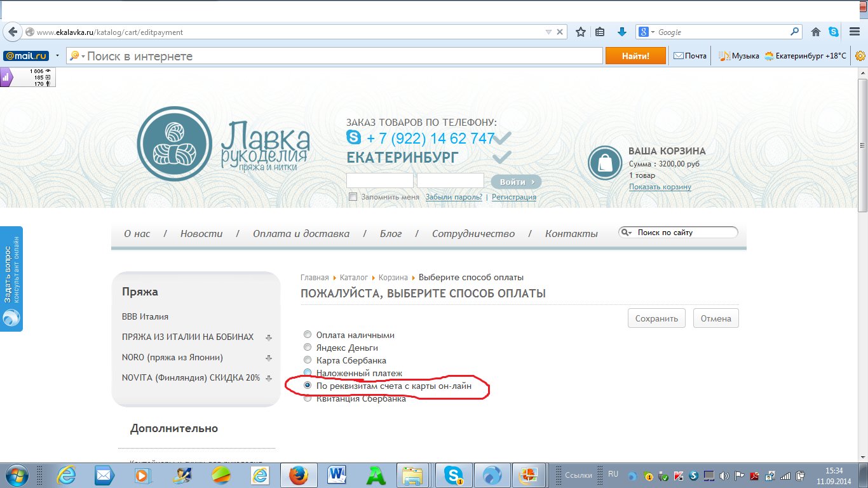Open О нас menu item

137,234
